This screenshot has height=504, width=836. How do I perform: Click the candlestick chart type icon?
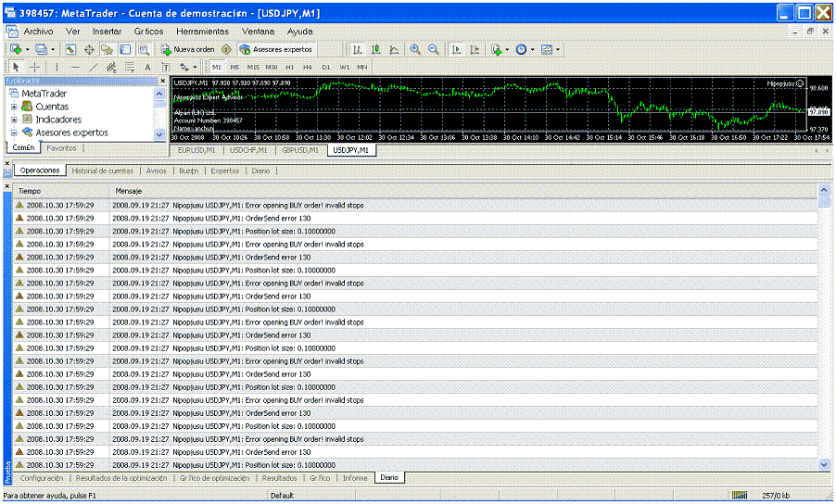click(375, 49)
